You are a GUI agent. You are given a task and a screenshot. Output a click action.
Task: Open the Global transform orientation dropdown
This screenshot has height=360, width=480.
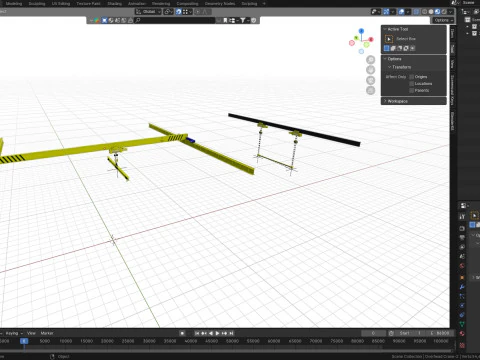coord(148,12)
